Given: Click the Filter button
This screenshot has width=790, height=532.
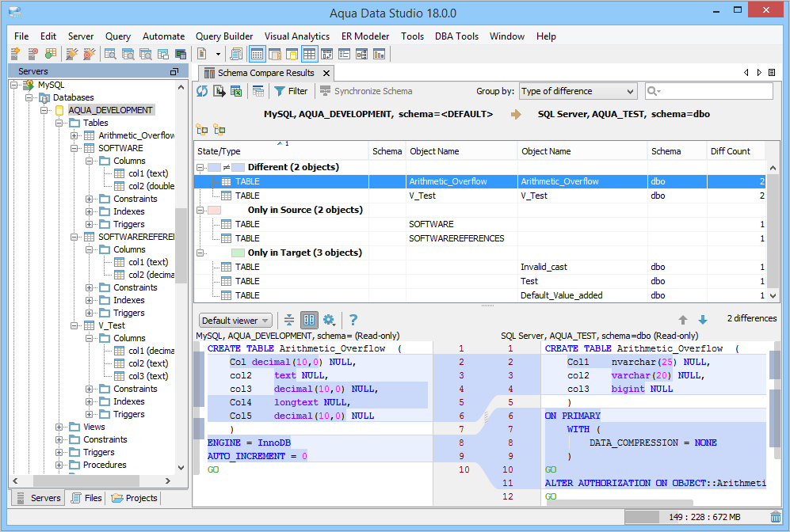Looking at the screenshot, I should coord(292,91).
